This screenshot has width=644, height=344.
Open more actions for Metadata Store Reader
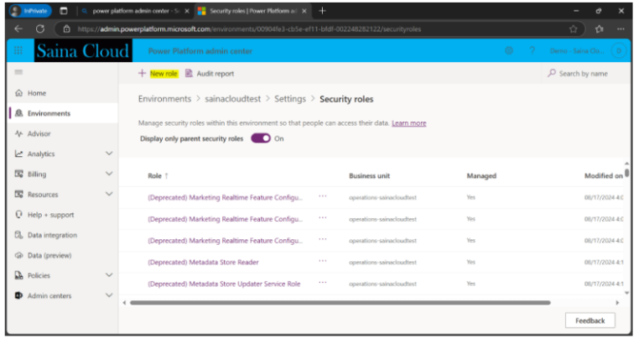pyautogui.click(x=323, y=262)
